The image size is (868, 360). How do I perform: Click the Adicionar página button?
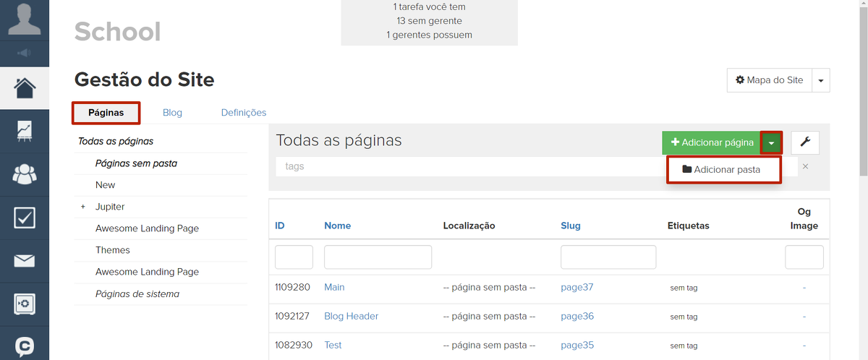pyautogui.click(x=712, y=143)
